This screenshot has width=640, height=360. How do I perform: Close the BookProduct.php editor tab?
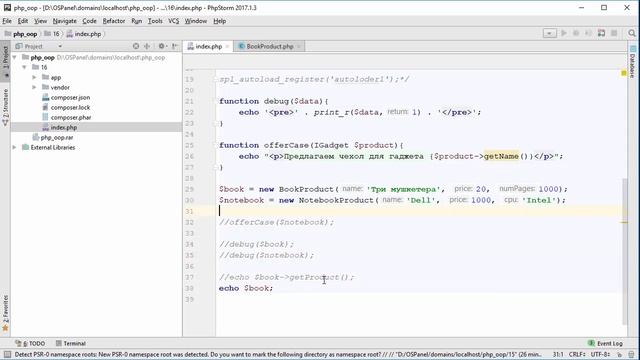pyautogui.click(x=299, y=47)
